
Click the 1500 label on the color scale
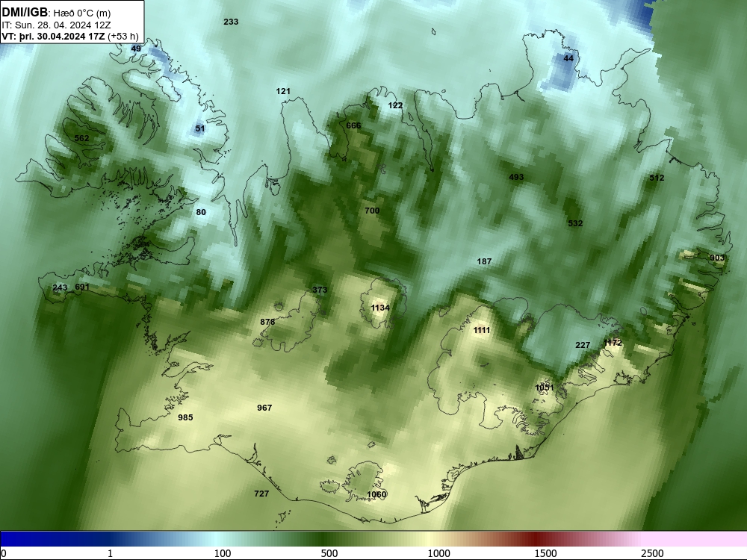545,553
